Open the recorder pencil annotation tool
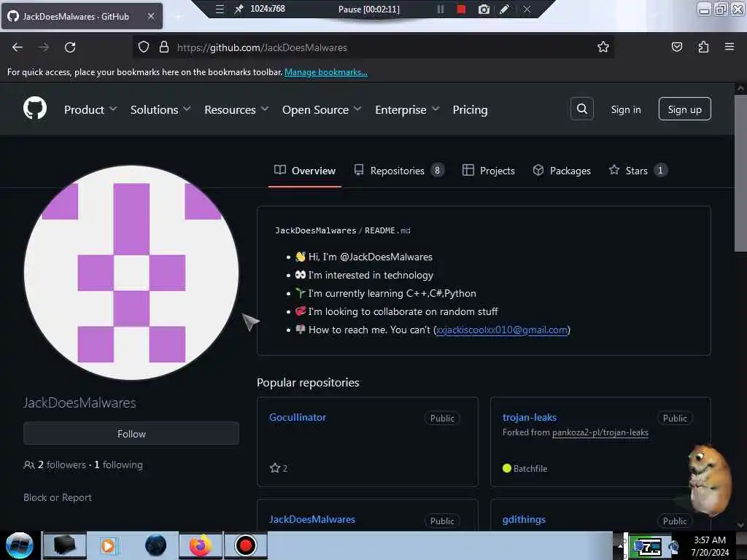 tap(505, 9)
